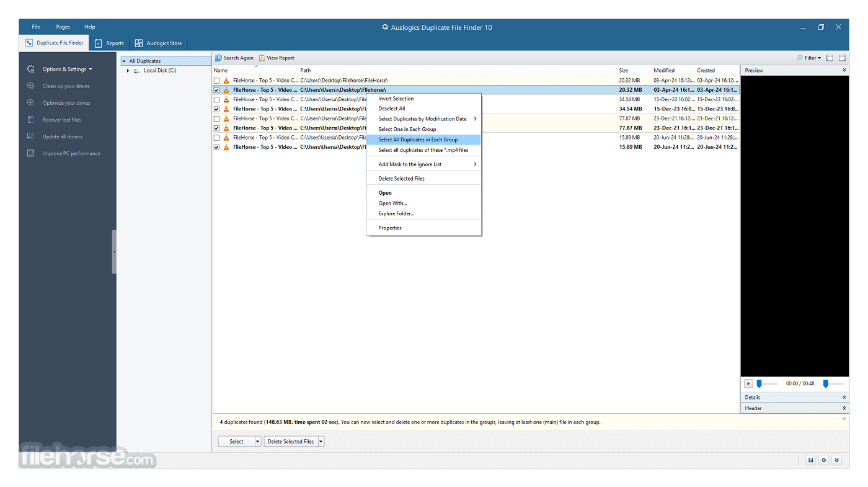Choose Delete Selected Files in context menu
The height and width of the screenshot is (487, 868).
click(424, 179)
